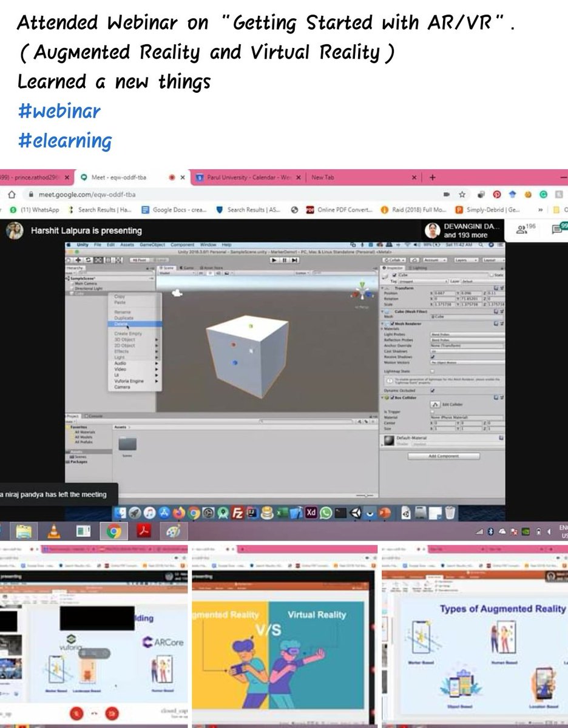
Task: Switch to the Unity Scene tab
Action: [x=166, y=268]
